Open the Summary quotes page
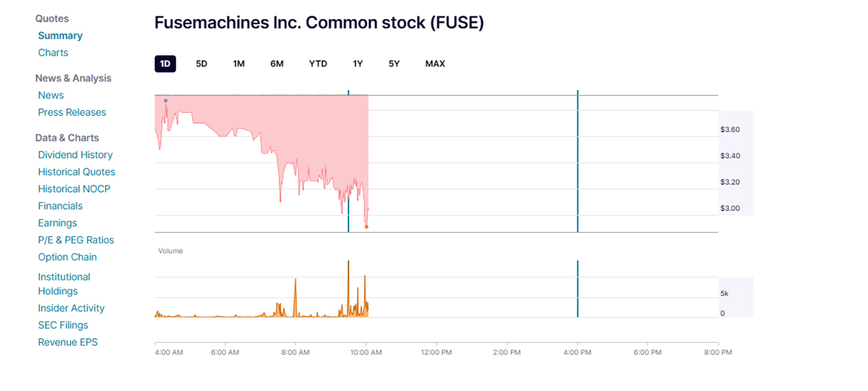Viewport: 868px width, 391px height. [x=60, y=35]
